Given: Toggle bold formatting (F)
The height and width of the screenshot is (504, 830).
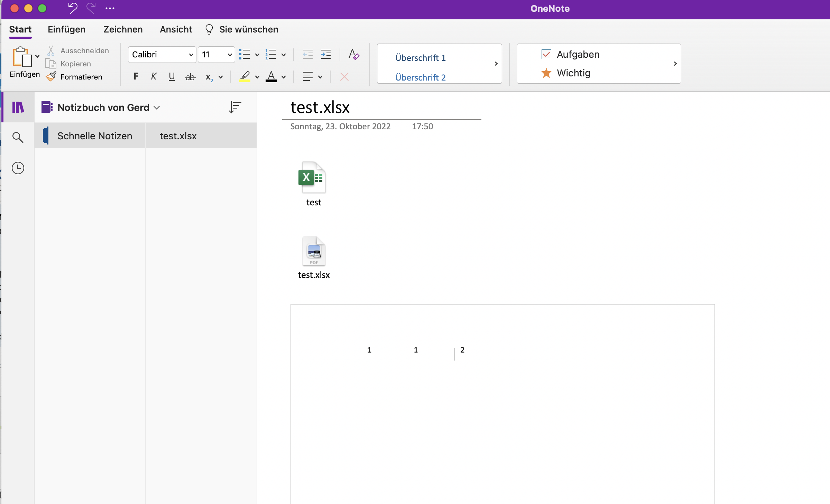Looking at the screenshot, I should [x=136, y=76].
